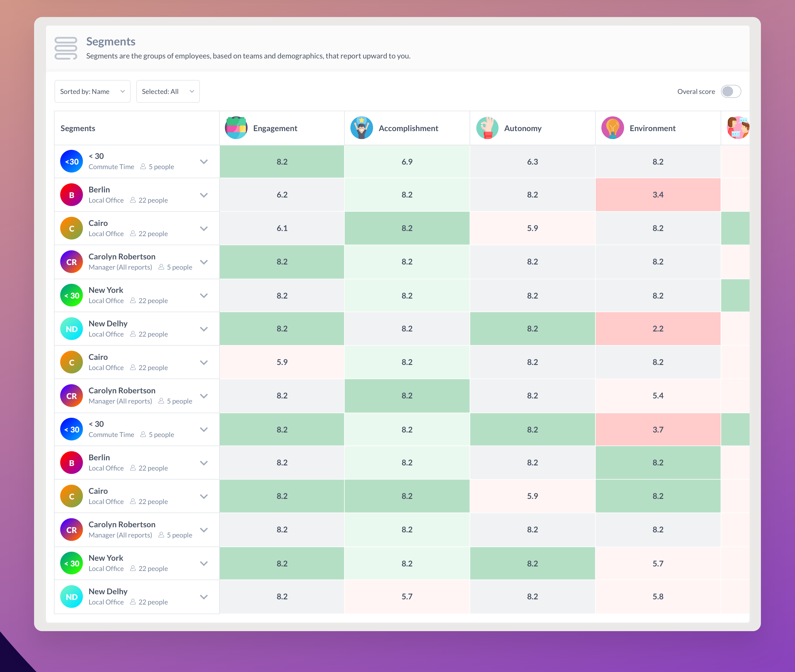Toggle the Overal score switch
The image size is (795, 672).
731,91
